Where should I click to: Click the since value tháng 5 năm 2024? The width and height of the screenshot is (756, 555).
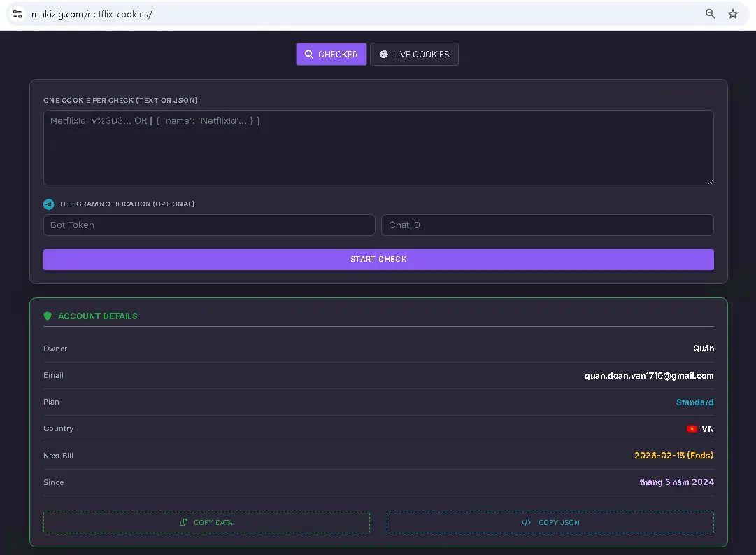pyautogui.click(x=676, y=482)
